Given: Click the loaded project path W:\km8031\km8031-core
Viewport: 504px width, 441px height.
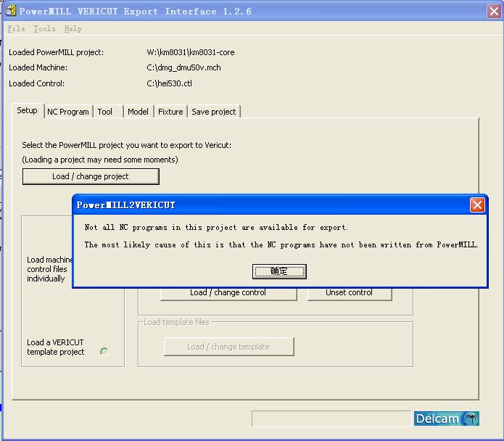Looking at the screenshot, I should click(191, 52).
